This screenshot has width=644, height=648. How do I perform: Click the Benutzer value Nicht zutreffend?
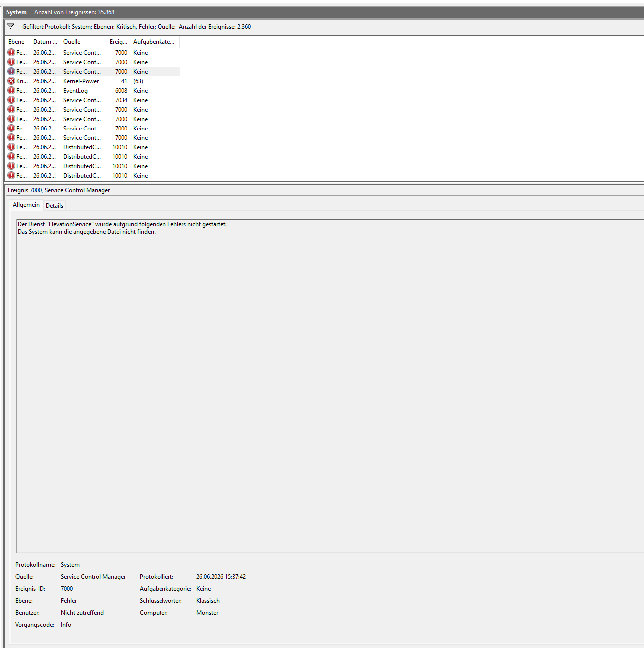82,612
